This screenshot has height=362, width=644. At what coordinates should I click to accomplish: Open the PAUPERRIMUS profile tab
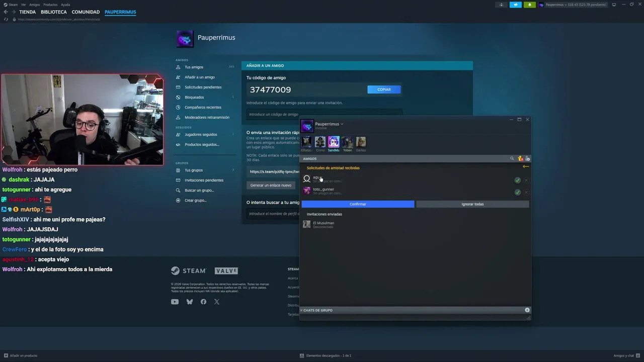click(120, 12)
